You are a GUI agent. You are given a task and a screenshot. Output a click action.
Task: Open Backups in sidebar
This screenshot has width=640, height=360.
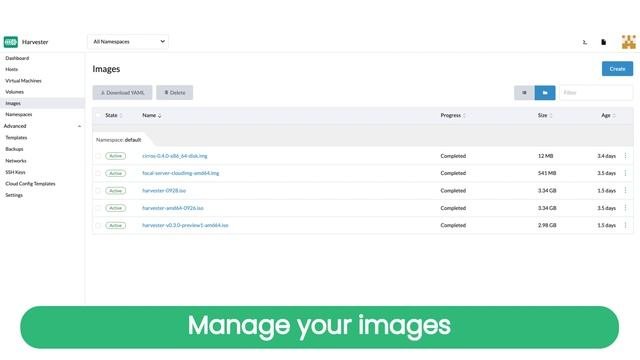pyautogui.click(x=14, y=149)
